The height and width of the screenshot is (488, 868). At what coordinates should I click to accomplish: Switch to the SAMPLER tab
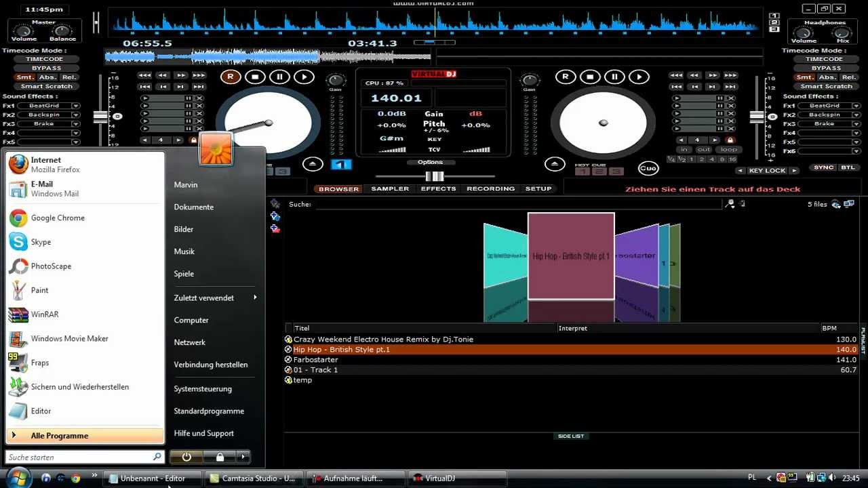[x=390, y=188]
